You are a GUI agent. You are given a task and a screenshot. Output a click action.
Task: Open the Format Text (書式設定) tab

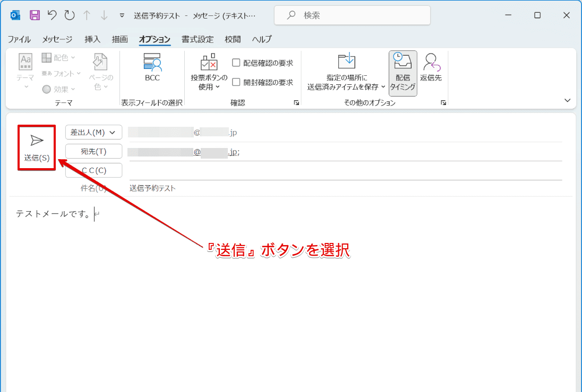[x=198, y=39]
